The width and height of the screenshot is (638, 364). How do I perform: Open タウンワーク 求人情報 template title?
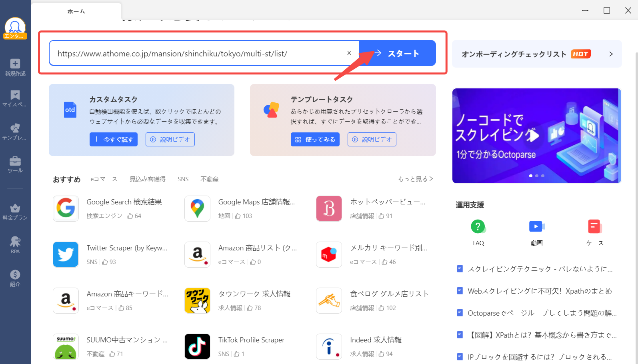point(254,294)
